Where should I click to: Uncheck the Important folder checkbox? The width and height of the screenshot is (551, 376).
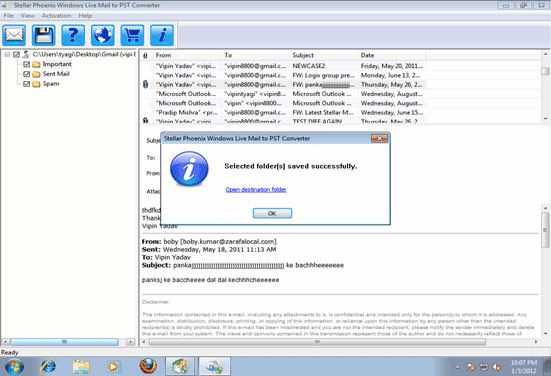(26, 64)
